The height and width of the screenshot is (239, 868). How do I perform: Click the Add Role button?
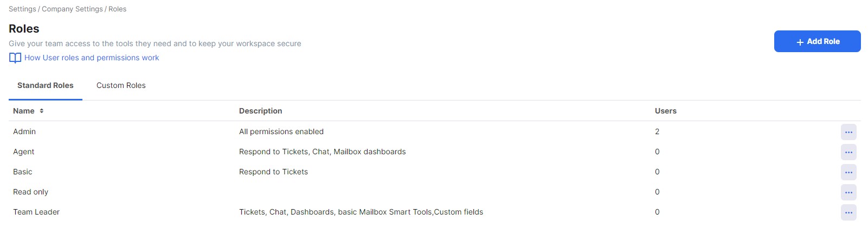pyautogui.click(x=817, y=41)
